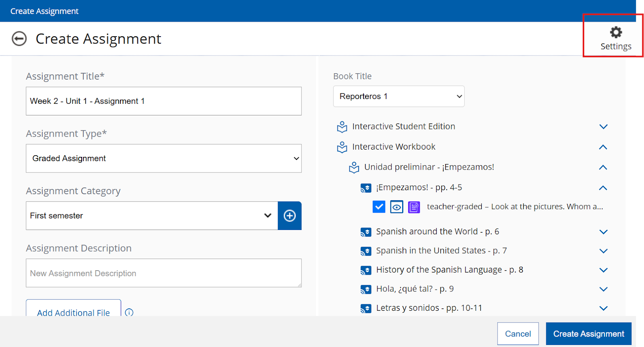The height and width of the screenshot is (347, 644).
Task: Preview the teacher-graded activity with eye icon
Action: pos(396,207)
